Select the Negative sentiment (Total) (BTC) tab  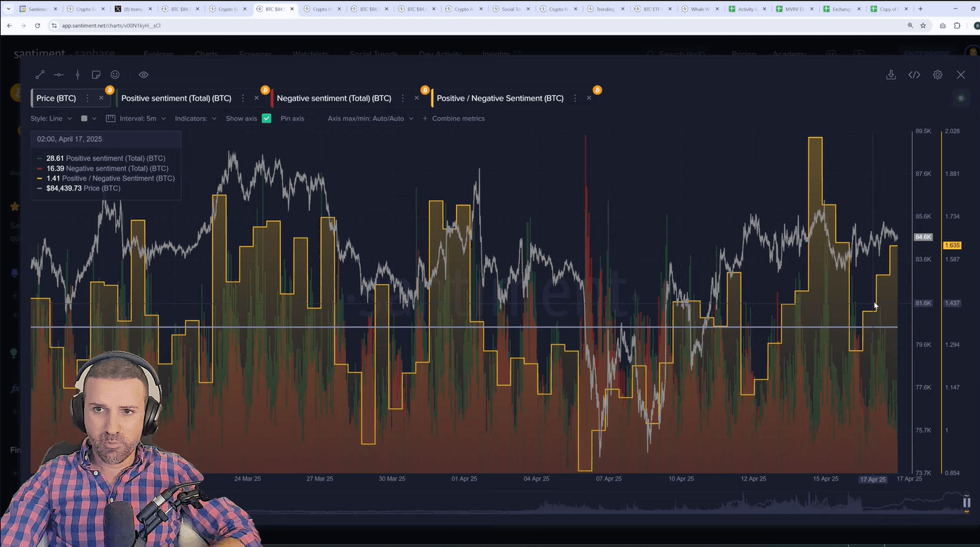(x=334, y=98)
